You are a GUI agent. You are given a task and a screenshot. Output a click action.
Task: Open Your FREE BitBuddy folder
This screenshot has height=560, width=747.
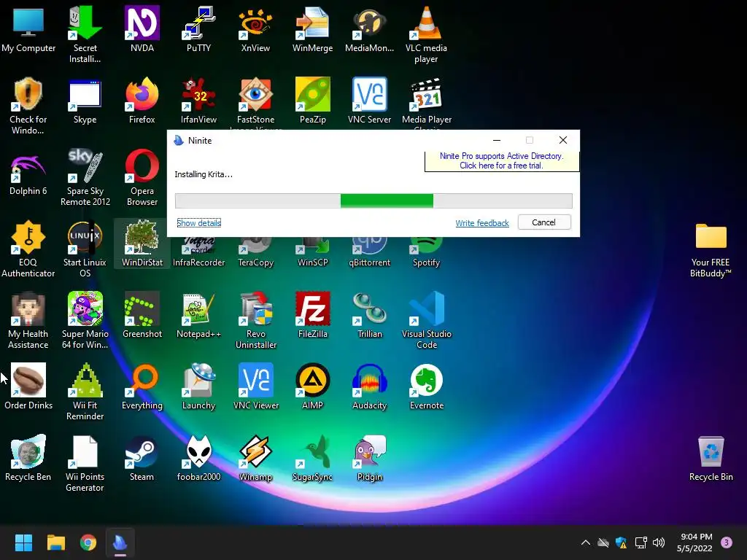pyautogui.click(x=711, y=249)
